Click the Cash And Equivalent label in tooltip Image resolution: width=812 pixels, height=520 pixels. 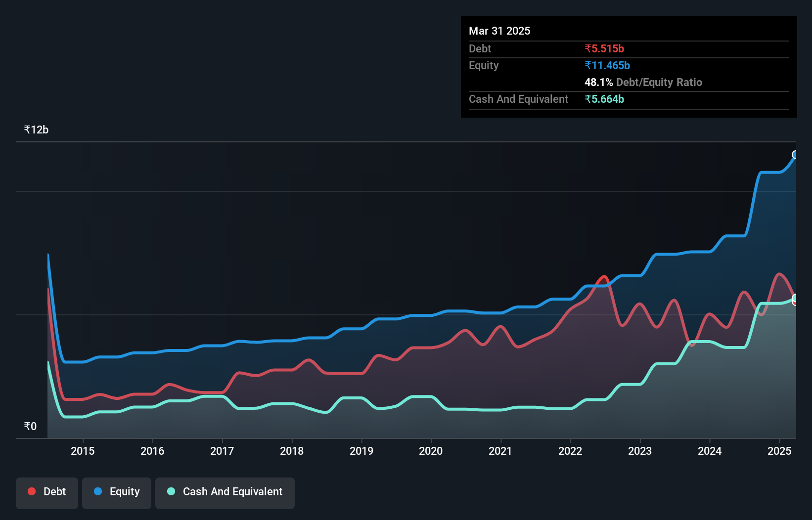coord(518,99)
